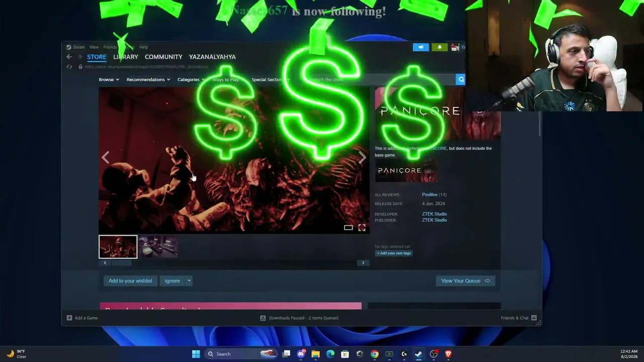Click the release date "4 Jun, 2024"
The height and width of the screenshot is (362, 644).
(x=433, y=204)
